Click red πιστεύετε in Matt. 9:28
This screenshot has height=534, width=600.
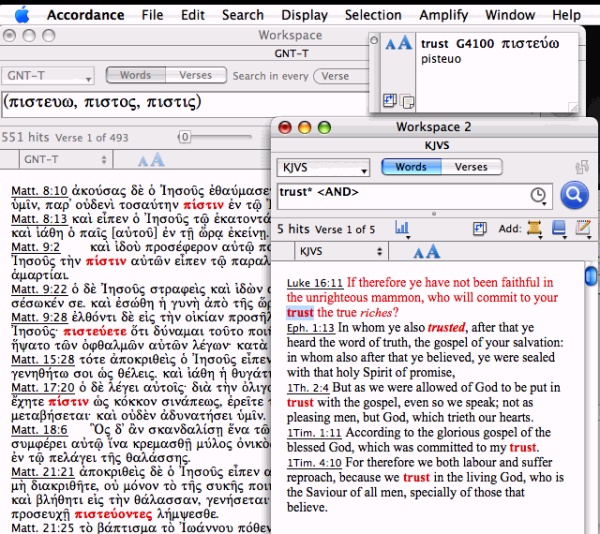coord(95,331)
